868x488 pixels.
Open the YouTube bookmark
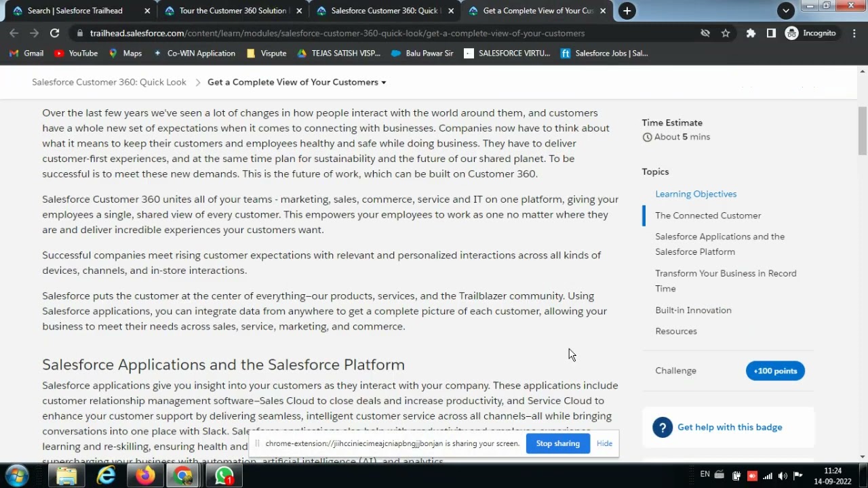(x=76, y=54)
